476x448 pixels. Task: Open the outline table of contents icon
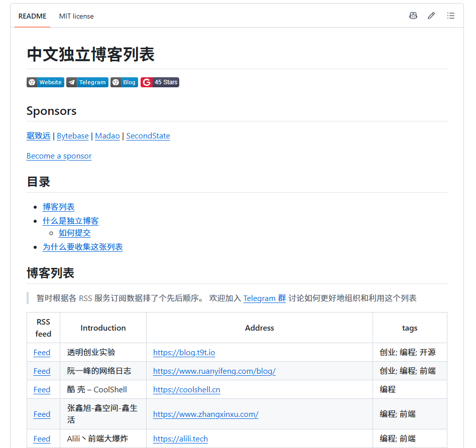tap(451, 16)
